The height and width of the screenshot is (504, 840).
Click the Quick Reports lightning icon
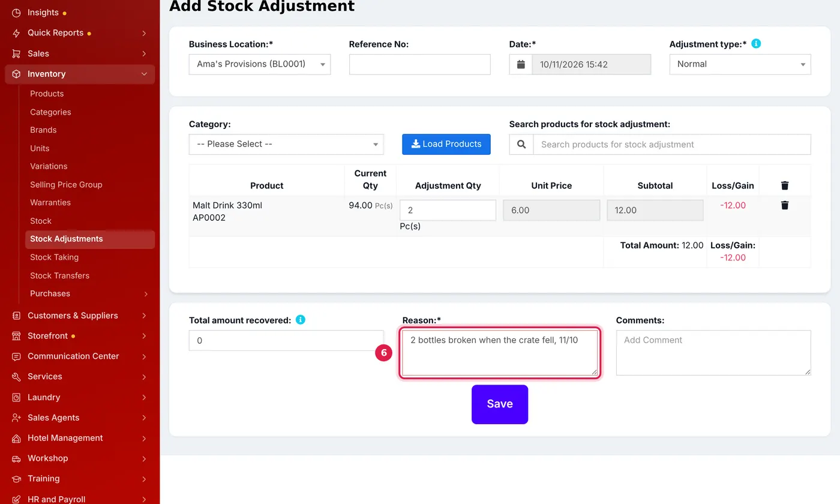click(16, 33)
